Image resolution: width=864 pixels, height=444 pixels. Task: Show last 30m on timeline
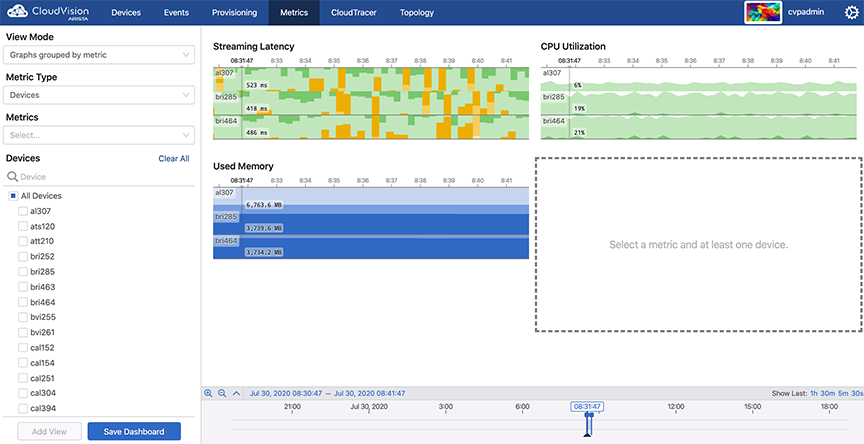pos(828,393)
